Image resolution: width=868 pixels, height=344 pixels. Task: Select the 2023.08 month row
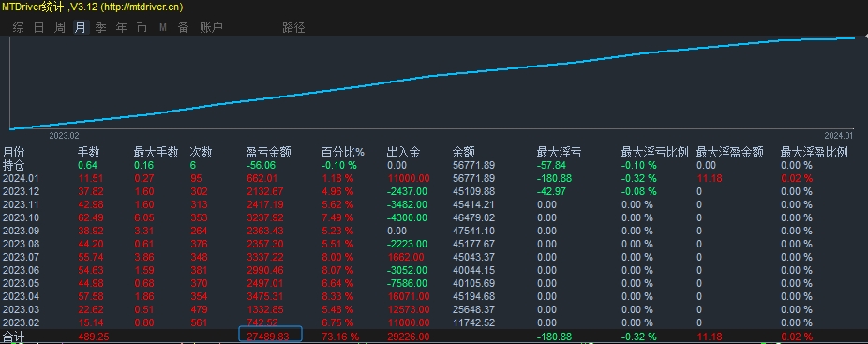coord(434,244)
